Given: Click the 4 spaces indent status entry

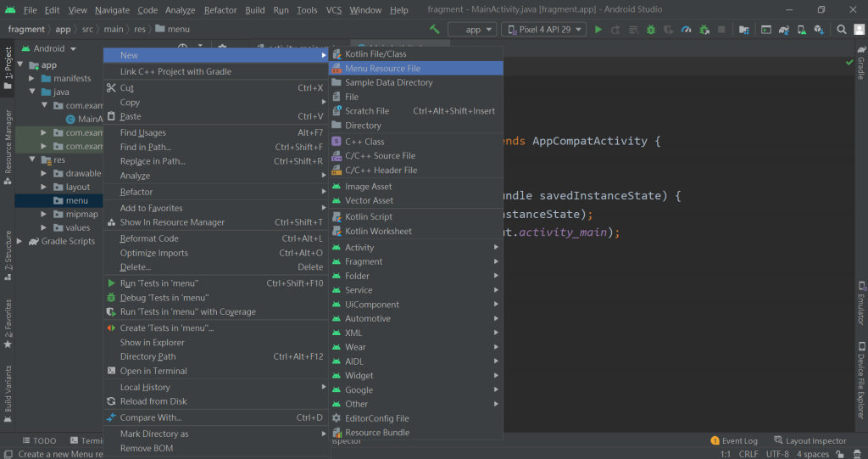Looking at the screenshot, I should coord(813,454).
